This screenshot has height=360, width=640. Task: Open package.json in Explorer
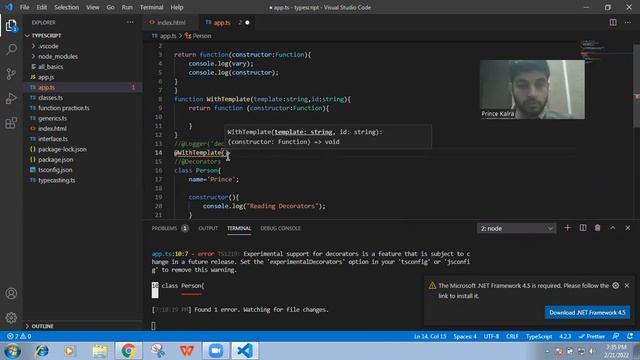(56, 160)
